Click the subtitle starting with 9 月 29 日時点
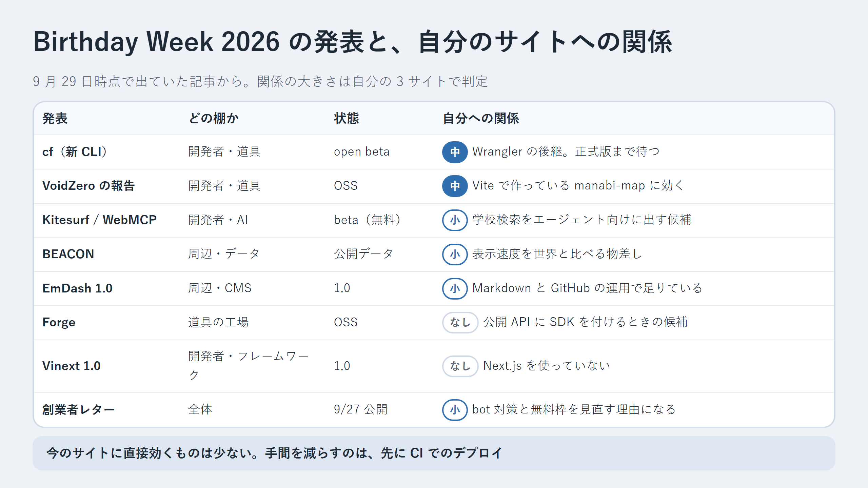 [x=260, y=82]
